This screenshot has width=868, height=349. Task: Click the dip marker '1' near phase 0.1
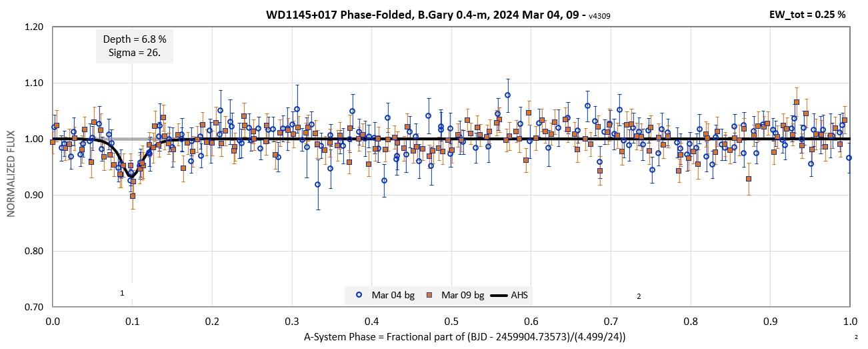[122, 293]
